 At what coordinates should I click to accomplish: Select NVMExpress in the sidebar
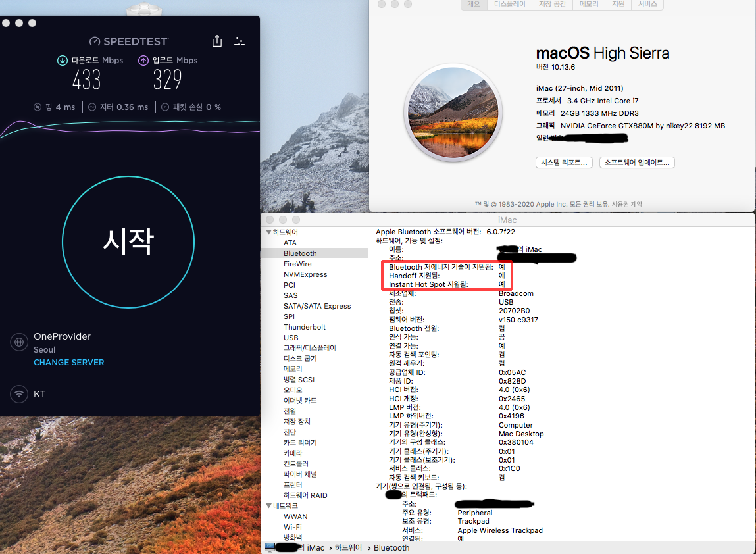pyautogui.click(x=305, y=274)
